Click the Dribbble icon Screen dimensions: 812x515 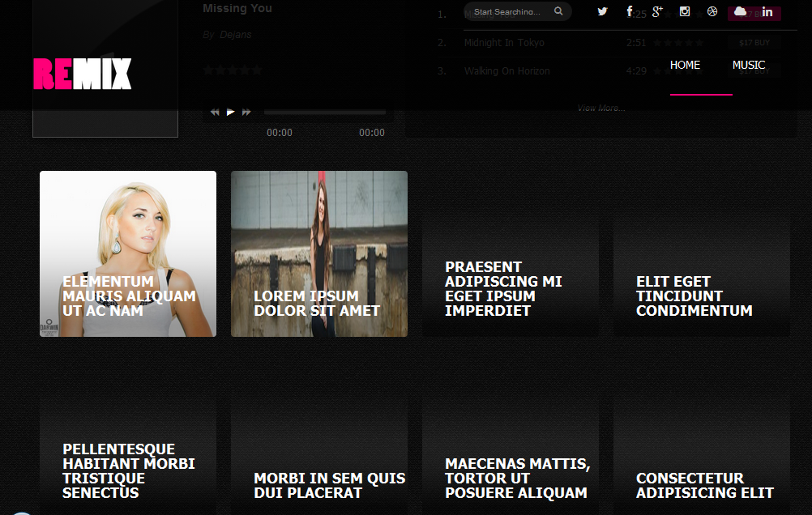(x=712, y=11)
